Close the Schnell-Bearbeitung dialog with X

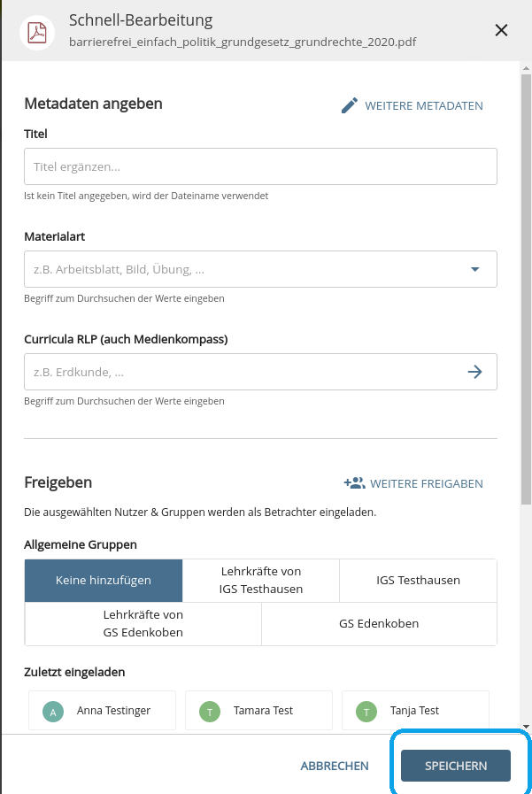(x=501, y=30)
